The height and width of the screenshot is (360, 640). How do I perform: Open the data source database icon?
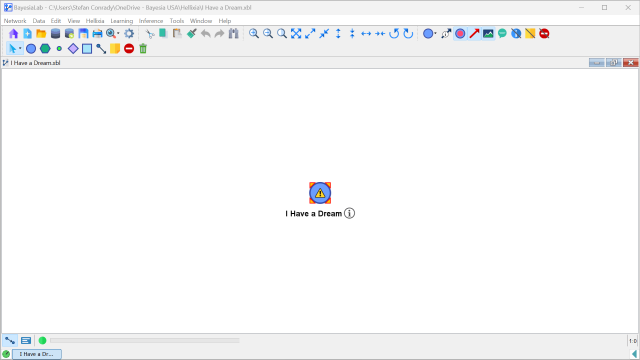(x=55, y=33)
